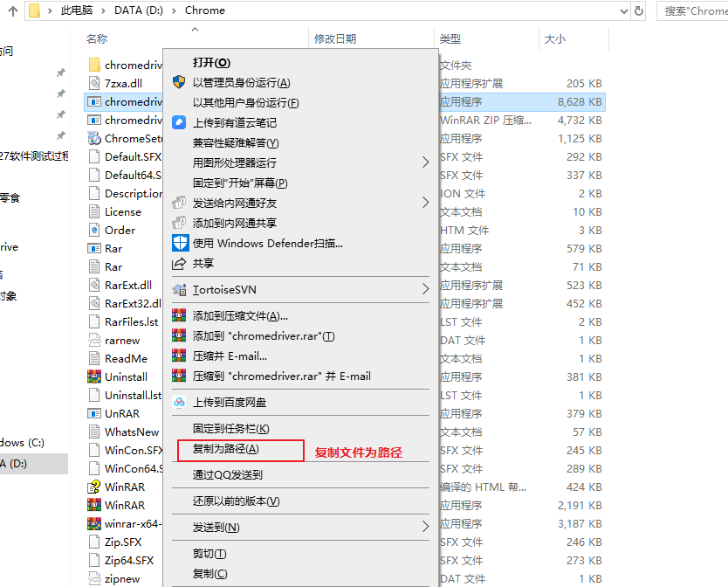728x587 pixels.
Task: Click the 内网通共享 icon
Action: pos(180,224)
